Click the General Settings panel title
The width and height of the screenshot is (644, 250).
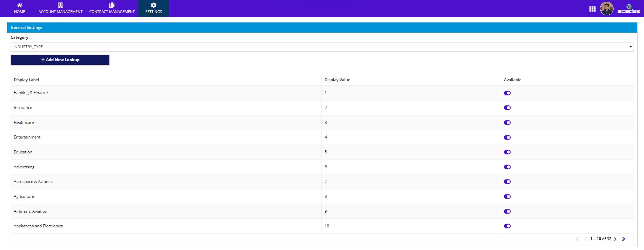[x=26, y=27]
